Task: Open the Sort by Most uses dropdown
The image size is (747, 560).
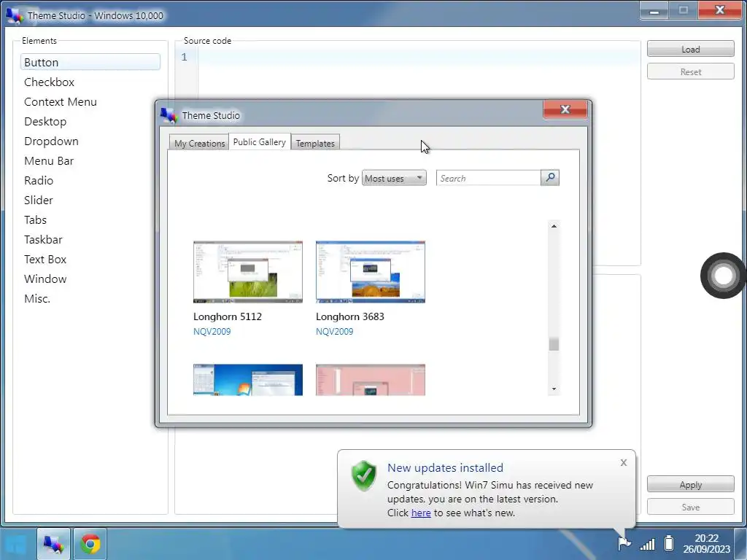Action: point(394,178)
